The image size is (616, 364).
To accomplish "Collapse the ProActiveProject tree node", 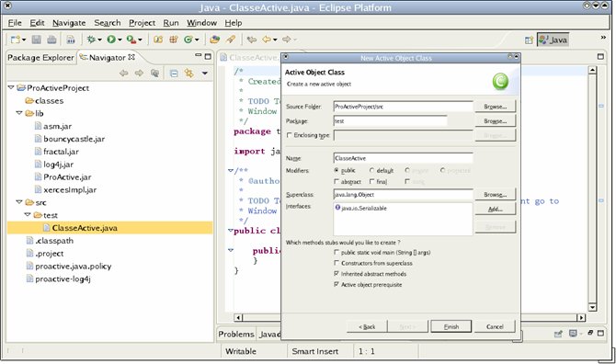I will 11,87.
